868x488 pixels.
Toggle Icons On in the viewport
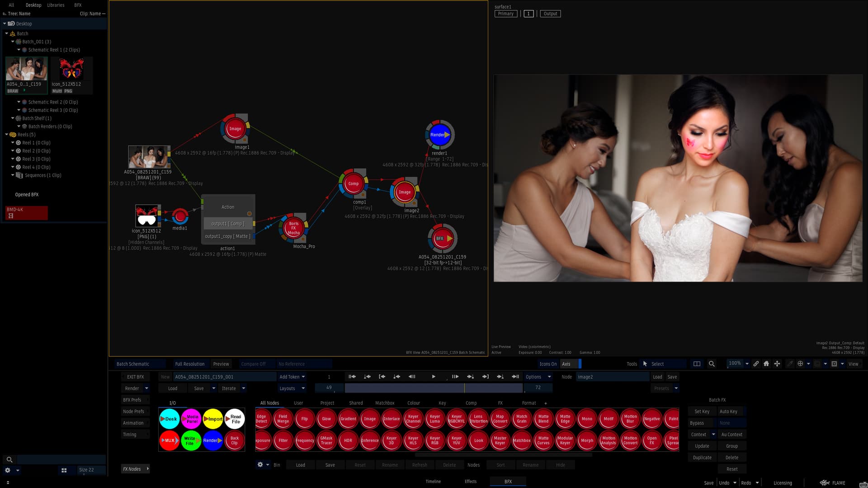547,364
